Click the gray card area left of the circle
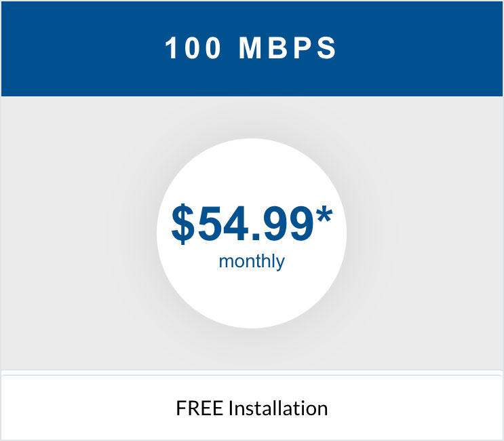Viewport: 504px width, 441px height. coord(79,233)
